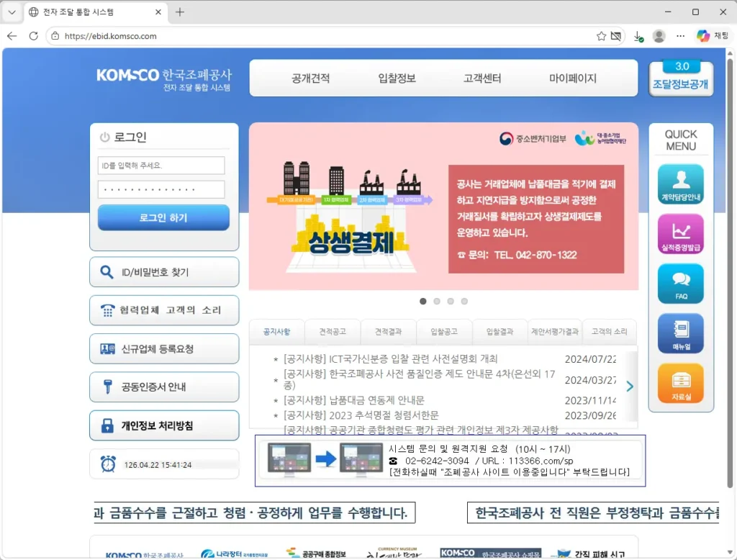Screen dimensions: 737x560
Task: Select the third banner slide dot
Action: pyautogui.click(x=451, y=302)
